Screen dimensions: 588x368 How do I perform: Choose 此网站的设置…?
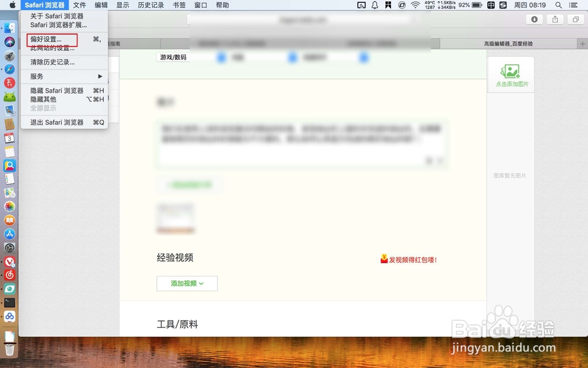click(64, 48)
